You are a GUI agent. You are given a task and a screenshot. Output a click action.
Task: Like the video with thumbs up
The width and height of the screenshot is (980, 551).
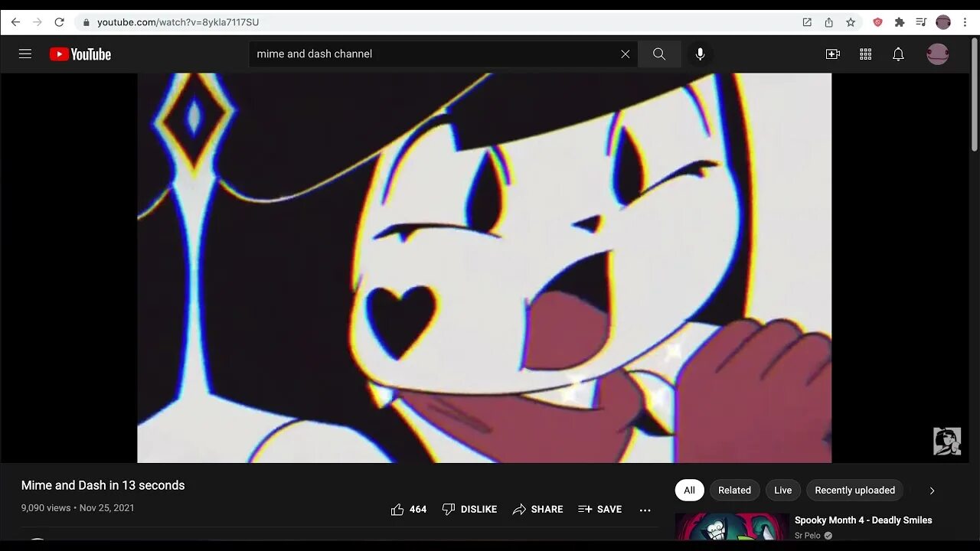pos(409,510)
